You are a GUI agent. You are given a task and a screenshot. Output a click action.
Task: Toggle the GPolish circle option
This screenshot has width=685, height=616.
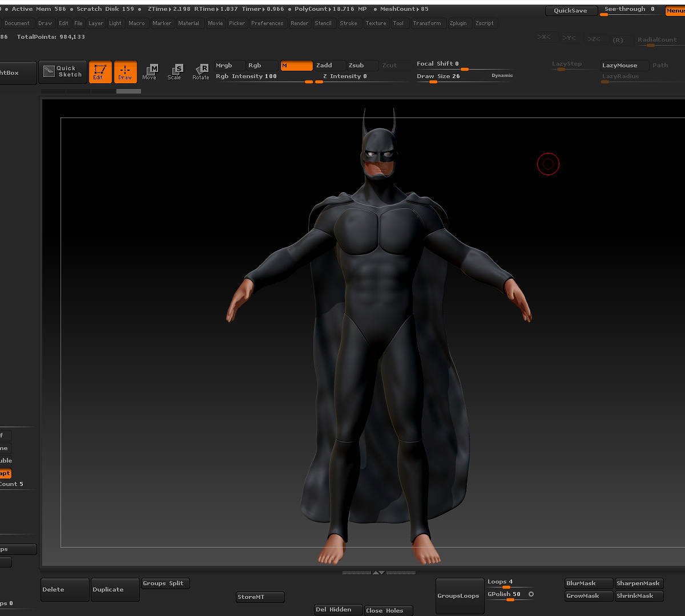pyautogui.click(x=531, y=594)
